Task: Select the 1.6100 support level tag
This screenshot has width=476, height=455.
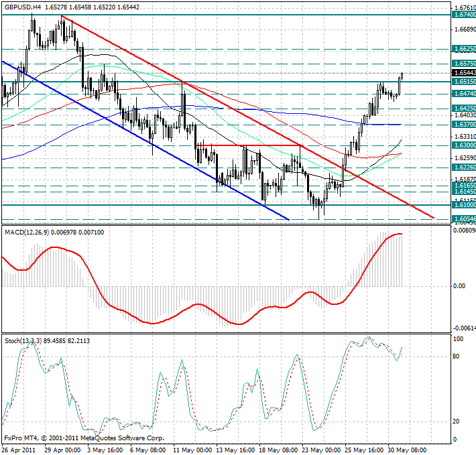Action: pos(463,205)
